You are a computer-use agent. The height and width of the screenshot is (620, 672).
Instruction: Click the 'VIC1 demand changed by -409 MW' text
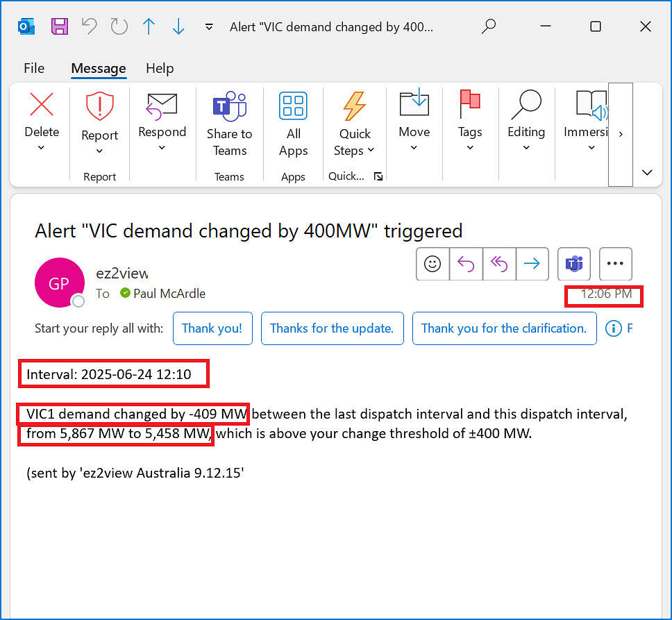click(137, 414)
